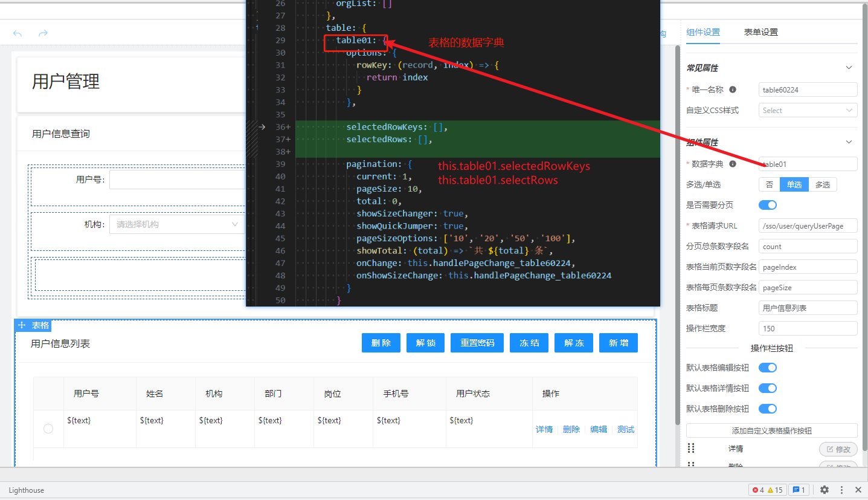Open DevTools three-dot menu

[x=841, y=490]
